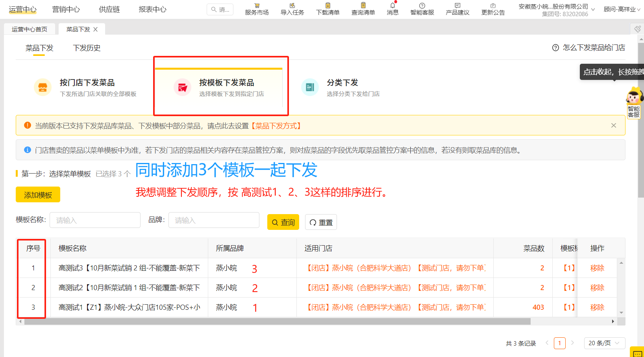Open 智能客服 from the top toolbar
644x357 pixels.
pyautogui.click(x=422, y=6)
